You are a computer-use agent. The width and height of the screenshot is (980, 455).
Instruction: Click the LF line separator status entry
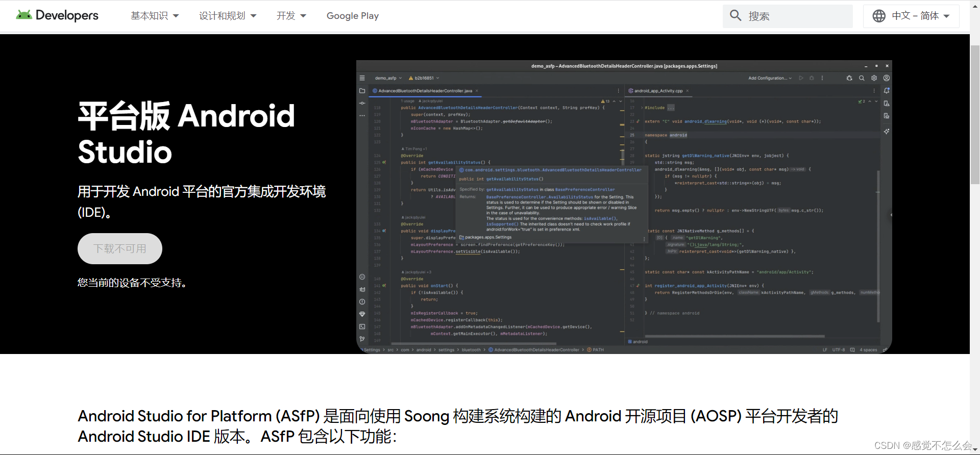[x=825, y=350]
